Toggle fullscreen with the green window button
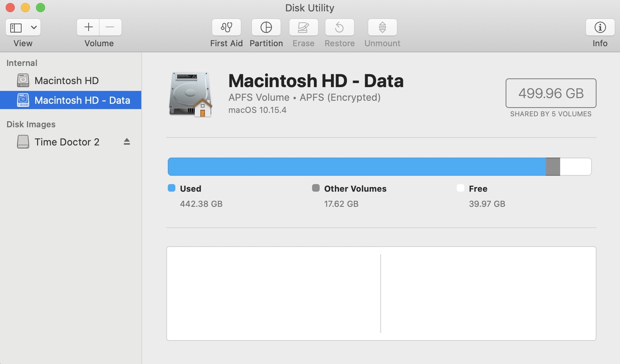This screenshot has height=364, width=620. pos(41,7)
